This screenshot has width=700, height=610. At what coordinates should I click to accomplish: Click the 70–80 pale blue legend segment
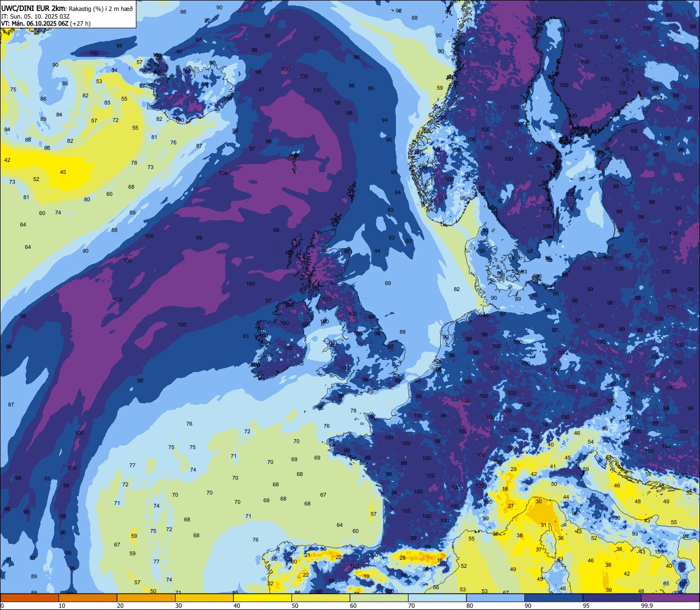(437, 597)
